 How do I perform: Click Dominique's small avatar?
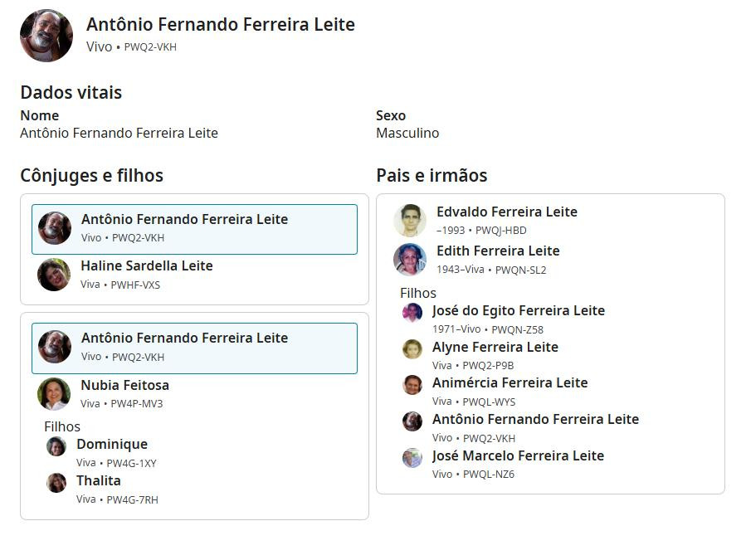56,447
